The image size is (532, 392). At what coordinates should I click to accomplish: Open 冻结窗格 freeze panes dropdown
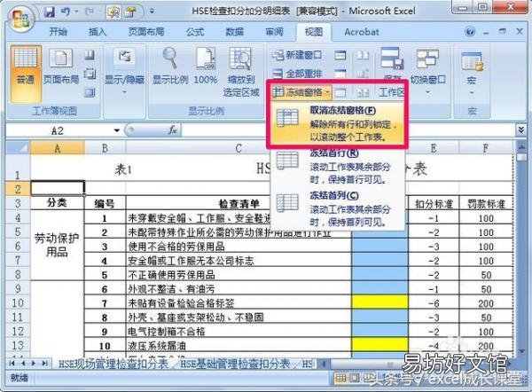(301, 92)
